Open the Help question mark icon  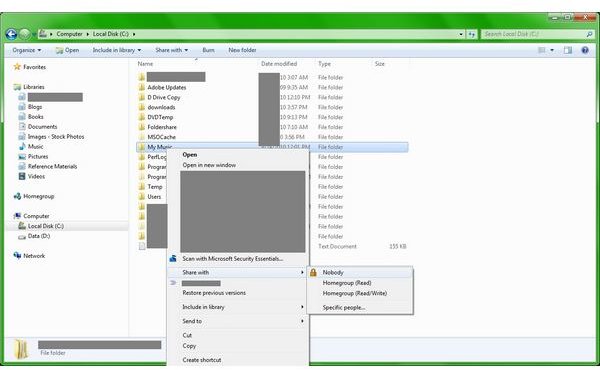585,50
